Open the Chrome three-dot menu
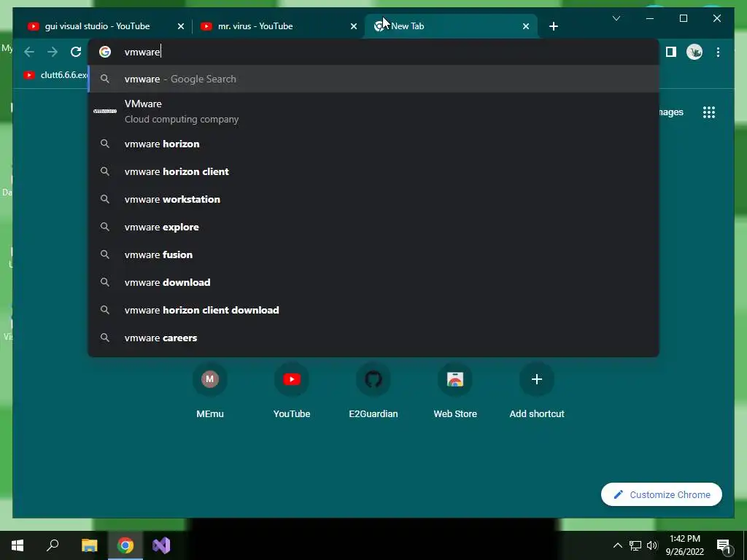Viewport: 747px width, 560px height. coord(718,52)
